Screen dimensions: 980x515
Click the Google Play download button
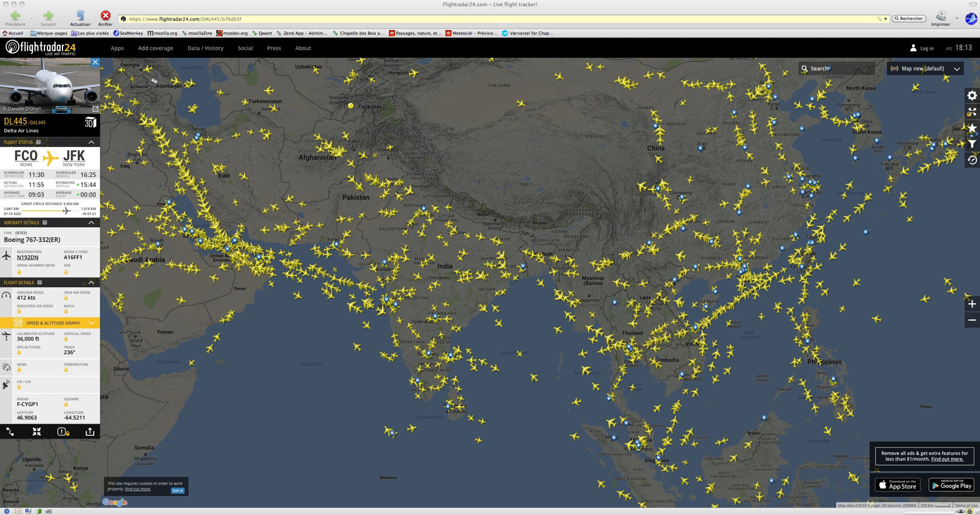[x=951, y=485]
